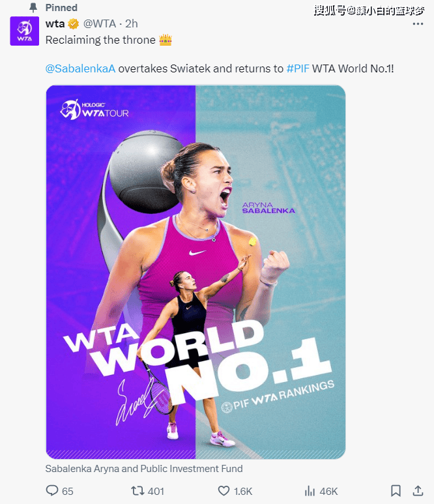Bookmark this post

(x=396, y=491)
